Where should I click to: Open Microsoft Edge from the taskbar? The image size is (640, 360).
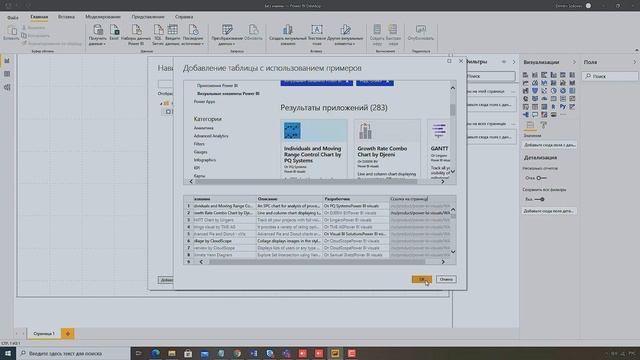click(x=155, y=353)
